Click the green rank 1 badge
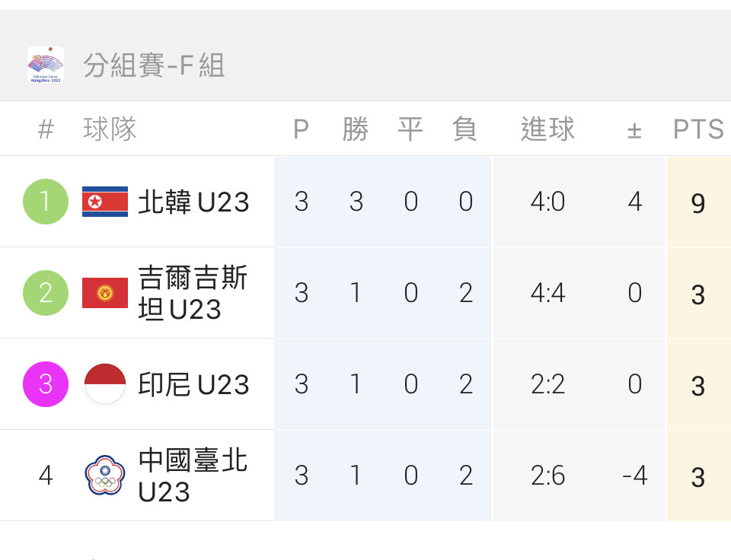Viewport: 731px width, 560px height. click(46, 202)
